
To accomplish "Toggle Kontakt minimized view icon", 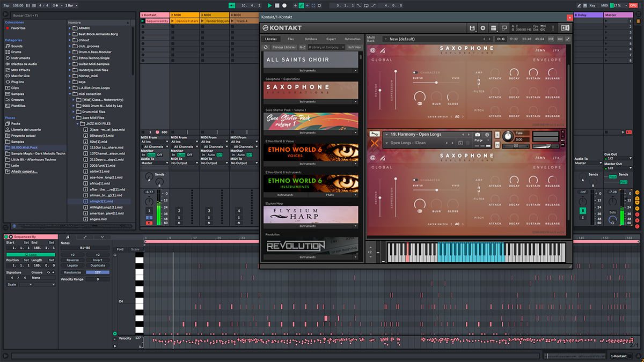I will (504, 28).
